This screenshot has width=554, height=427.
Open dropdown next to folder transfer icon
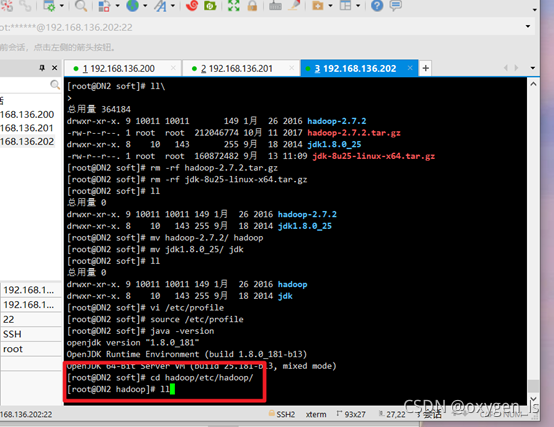tap(330, 6)
